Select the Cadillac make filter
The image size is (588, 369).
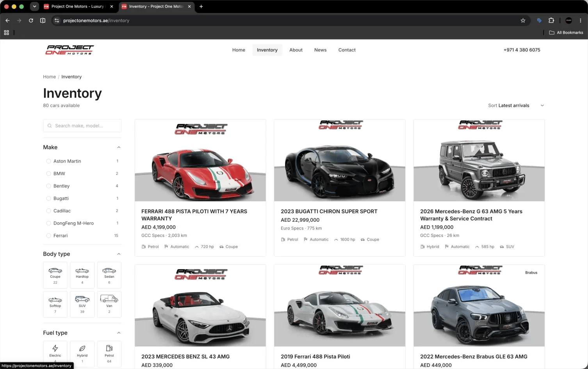[82, 211]
